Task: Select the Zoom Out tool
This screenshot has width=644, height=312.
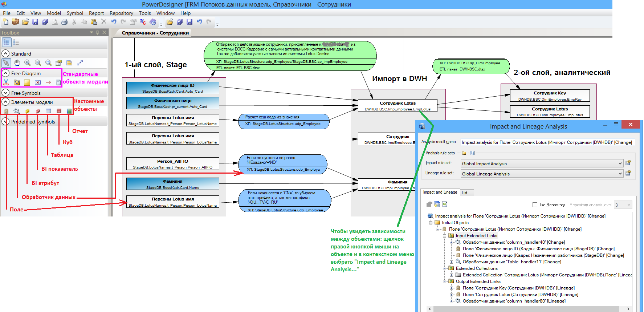Action: (38, 63)
